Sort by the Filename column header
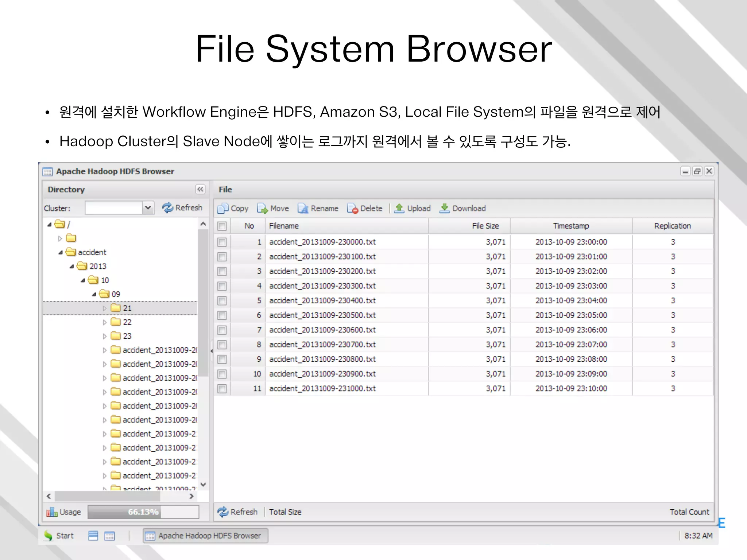Viewport: 747px width, 560px height. (x=347, y=226)
